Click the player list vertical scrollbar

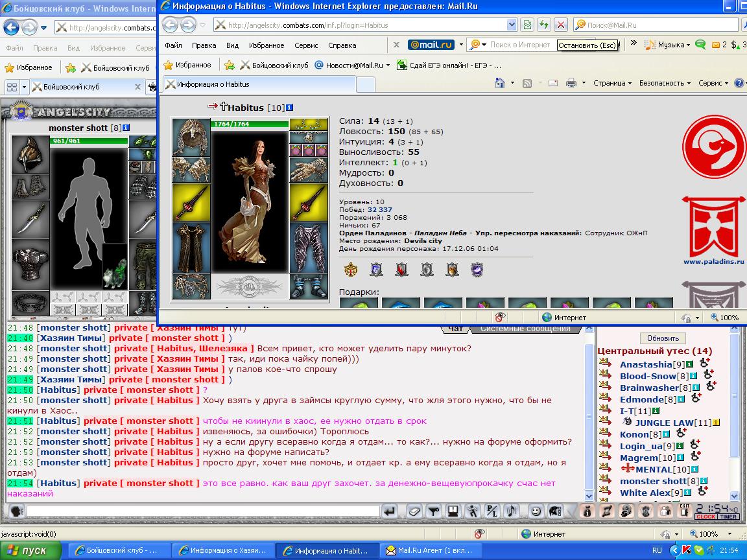pos(734,414)
